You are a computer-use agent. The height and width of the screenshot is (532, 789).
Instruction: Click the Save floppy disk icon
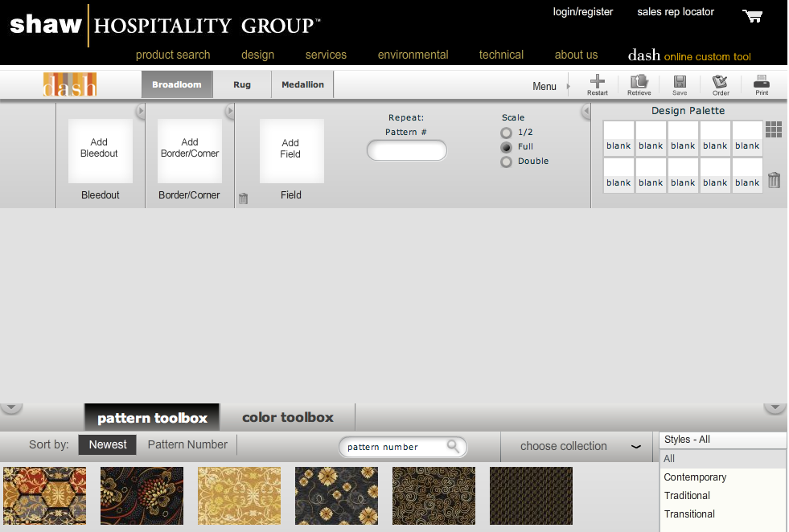[680, 81]
